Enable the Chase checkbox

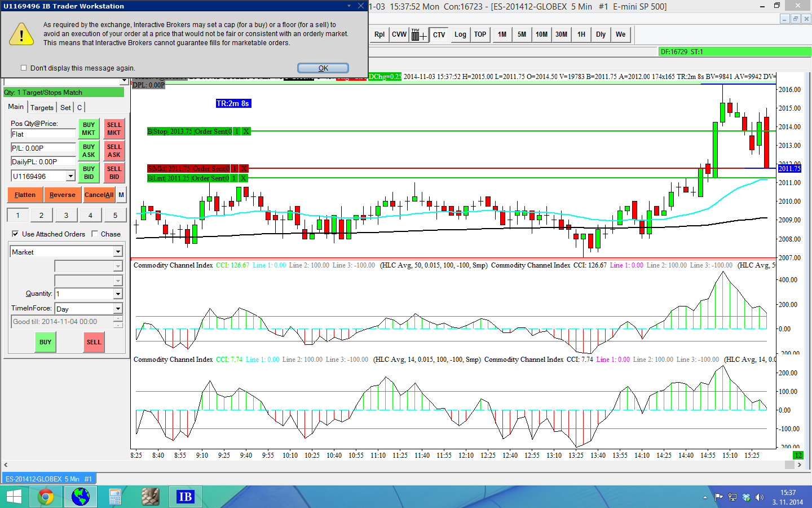point(95,234)
